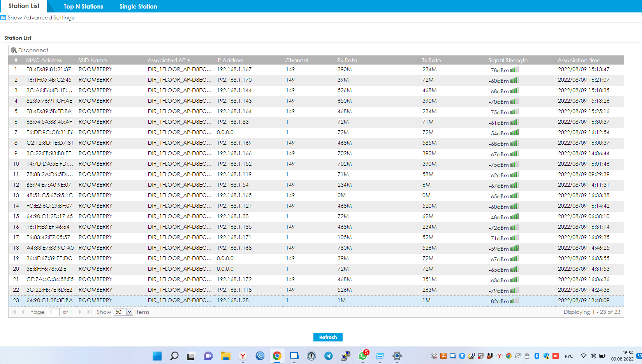The height and width of the screenshot is (364, 642).
Task: Sort by the Channel column header
Action: (297, 60)
